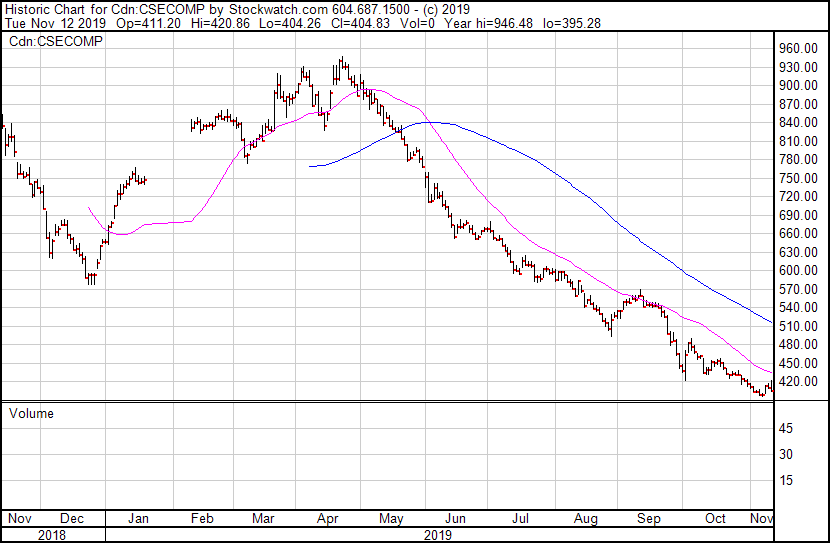Click the 600.00 price level label
The height and width of the screenshot is (543, 830).
[x=798, y=270]
